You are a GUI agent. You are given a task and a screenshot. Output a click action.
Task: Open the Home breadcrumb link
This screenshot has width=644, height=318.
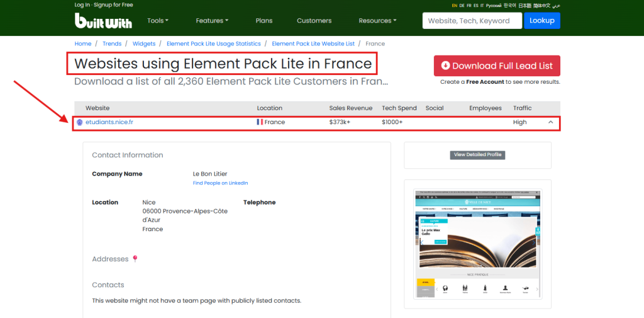point(83,43)
